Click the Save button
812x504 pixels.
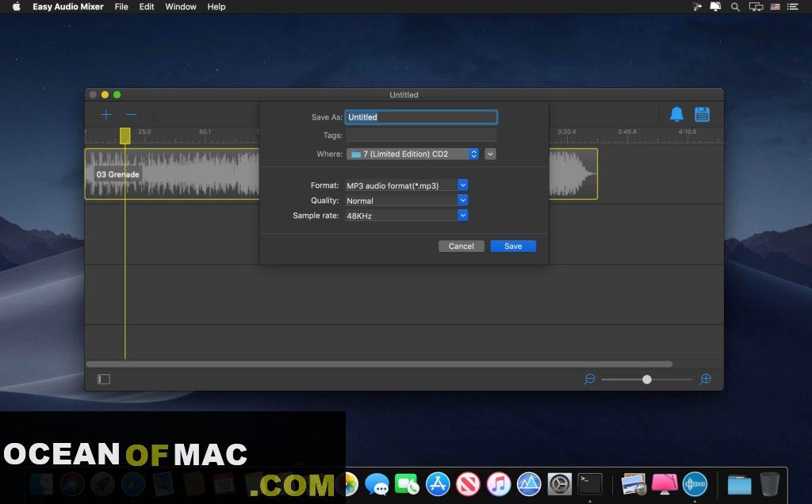[513, 246]
